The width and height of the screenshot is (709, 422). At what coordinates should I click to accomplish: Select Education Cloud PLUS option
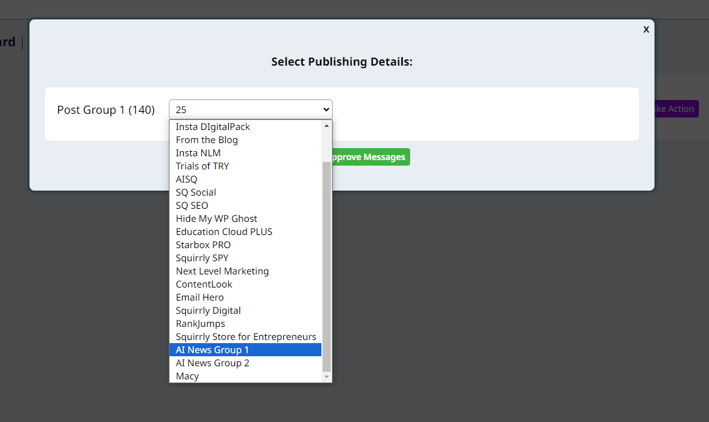tap(224, 231)
